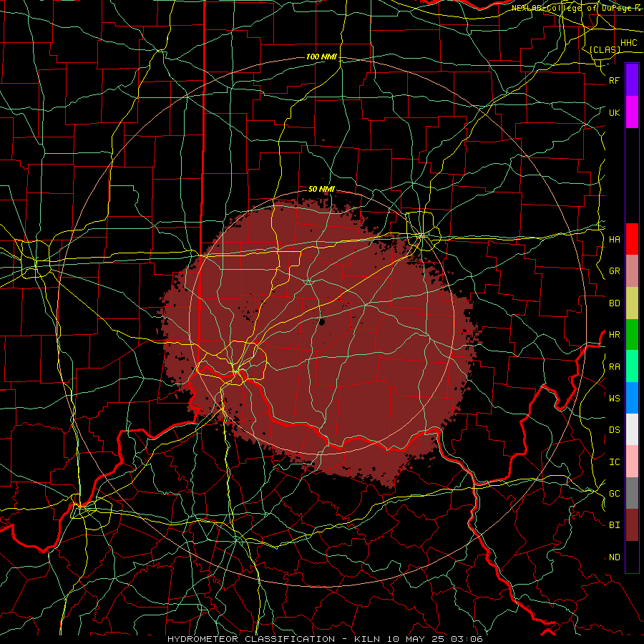Click the '50 NMI' range ring label
The image size is (644, 644).
click(321, 189)
